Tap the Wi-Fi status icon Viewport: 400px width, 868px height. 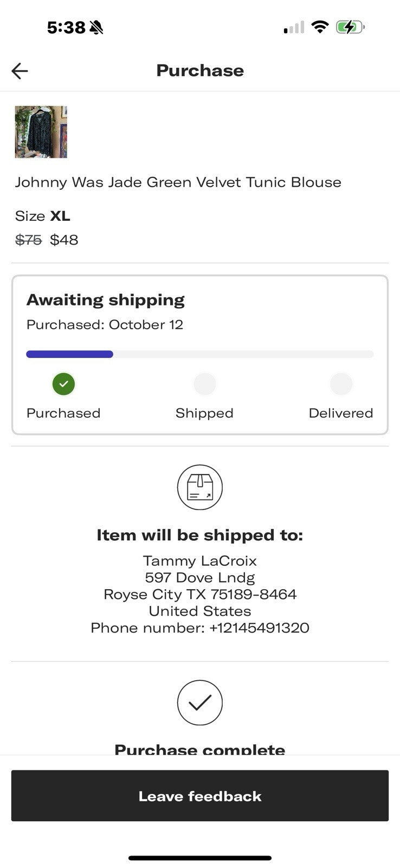click(x=320, y=27)
